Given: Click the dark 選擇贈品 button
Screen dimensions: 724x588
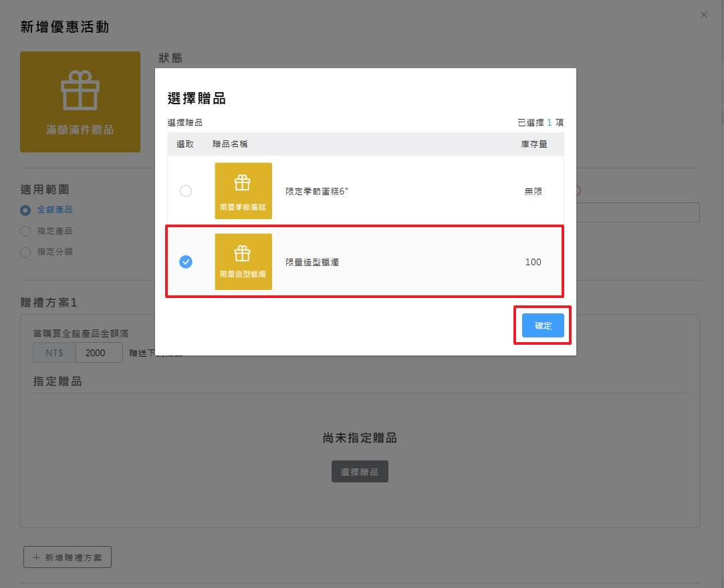Looking at the screenshot, I should (360, 472).
